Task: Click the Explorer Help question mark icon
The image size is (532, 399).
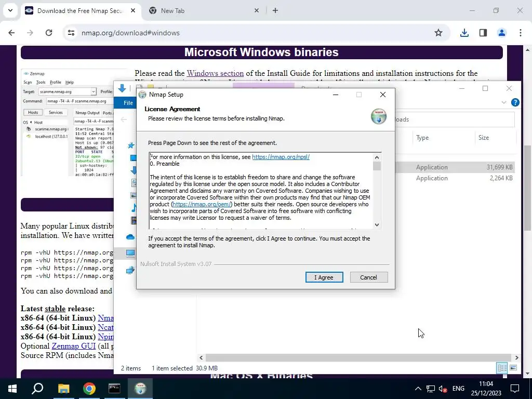Action: [515, 102]
